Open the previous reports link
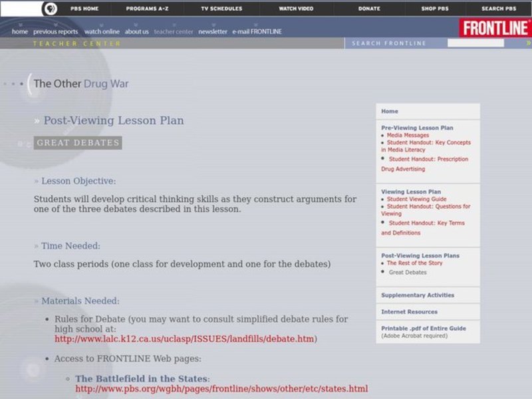This screenshot has width=532, height=399. (x=55, y=32)
